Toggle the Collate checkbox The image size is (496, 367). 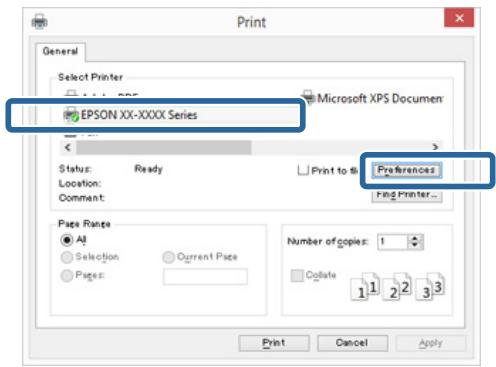297,275
